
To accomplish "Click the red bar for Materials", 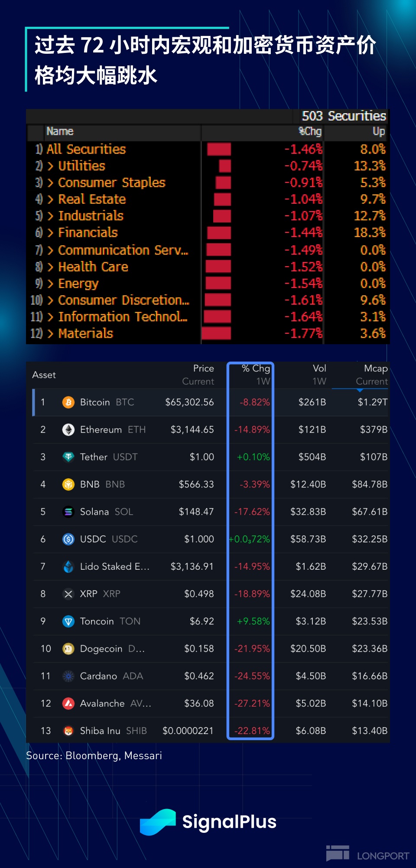I will (216, 333).
